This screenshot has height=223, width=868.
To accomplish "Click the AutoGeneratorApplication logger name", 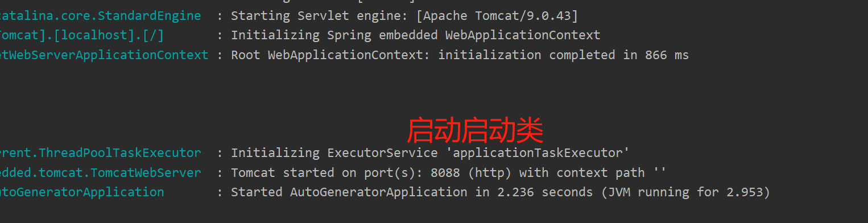I will (82, 192).
